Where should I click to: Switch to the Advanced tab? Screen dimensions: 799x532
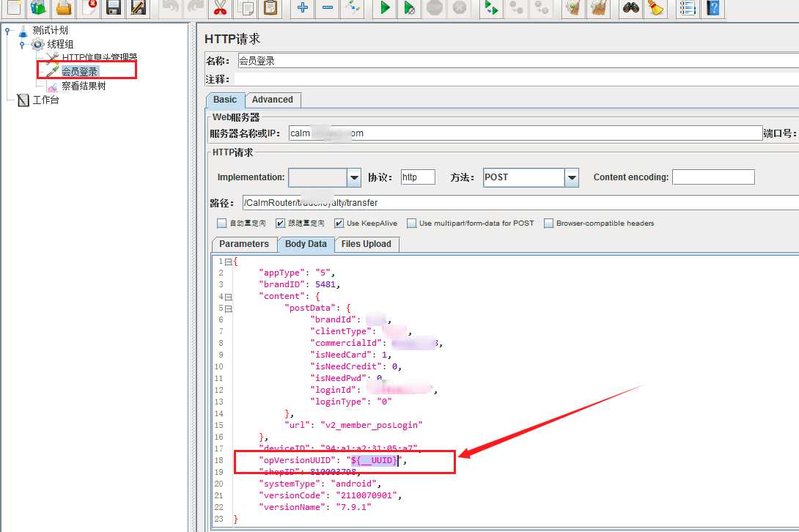[273, 100]
